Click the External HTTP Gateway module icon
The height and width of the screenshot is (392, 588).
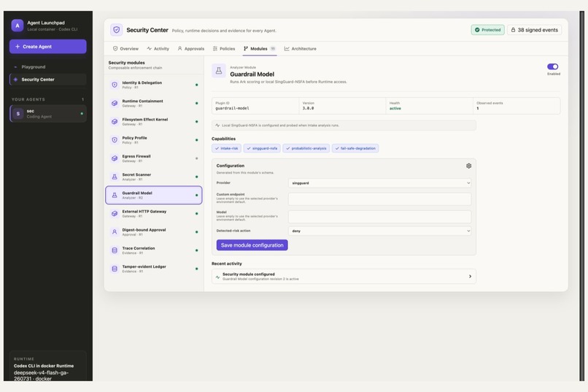pos(115,213)
